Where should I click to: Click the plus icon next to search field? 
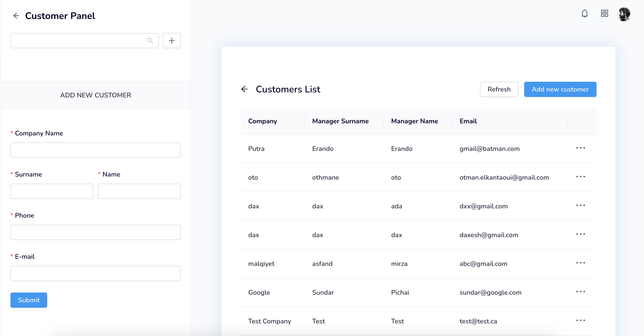tap(172, 40)
